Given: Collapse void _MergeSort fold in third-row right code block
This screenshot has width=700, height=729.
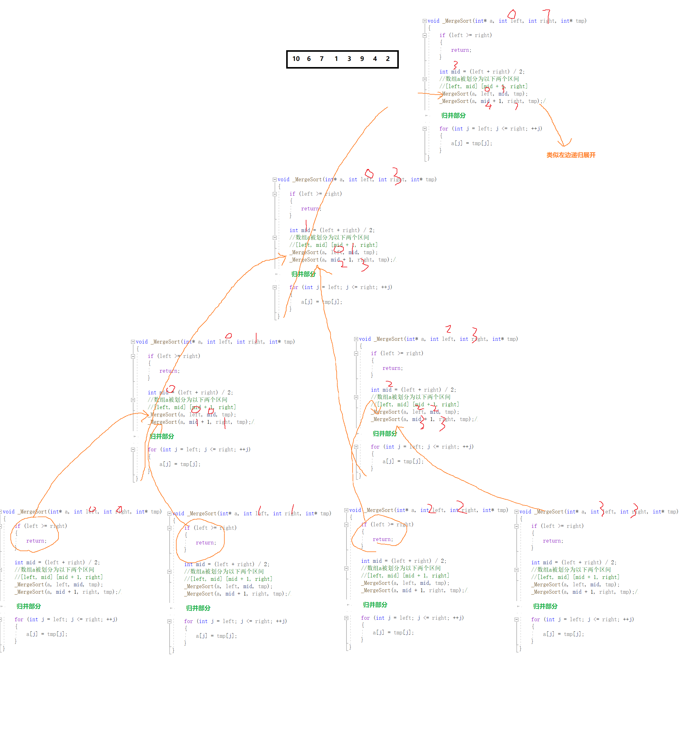Looking at the screenshot, I should point(356,339).
